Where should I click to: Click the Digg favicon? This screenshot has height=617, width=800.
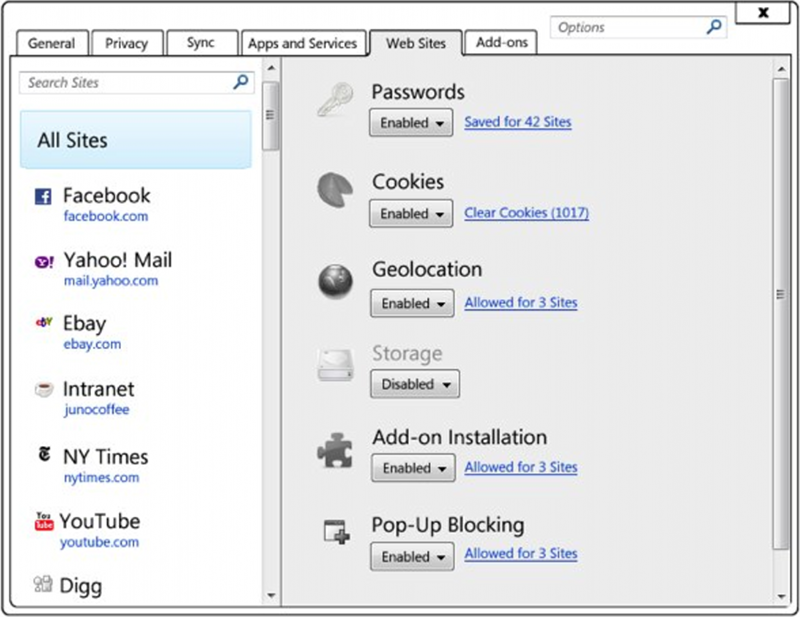(x=43, y=583)
